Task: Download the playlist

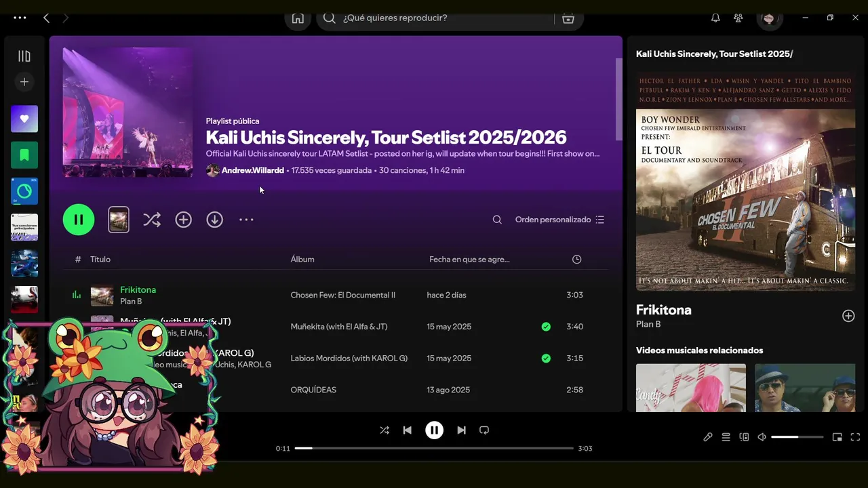Action: coord(215,220)
